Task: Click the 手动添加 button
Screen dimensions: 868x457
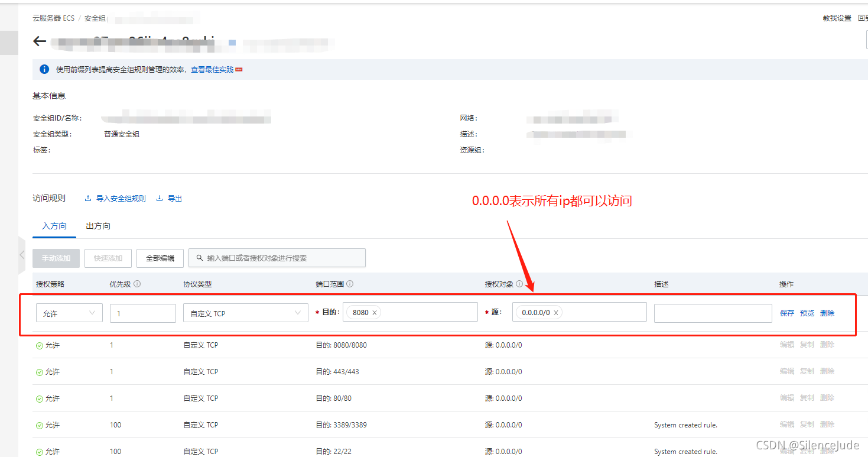Action: tap(56, 258)
